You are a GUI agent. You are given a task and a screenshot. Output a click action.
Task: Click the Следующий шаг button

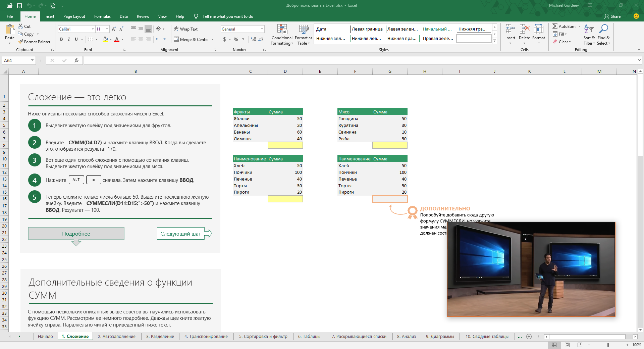point(181,234)
